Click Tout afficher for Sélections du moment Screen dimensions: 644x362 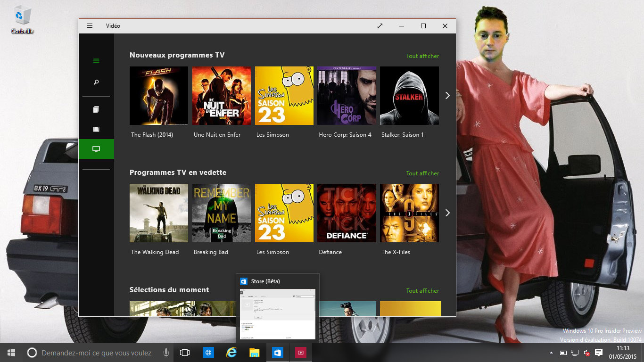(x=422, y=291)
